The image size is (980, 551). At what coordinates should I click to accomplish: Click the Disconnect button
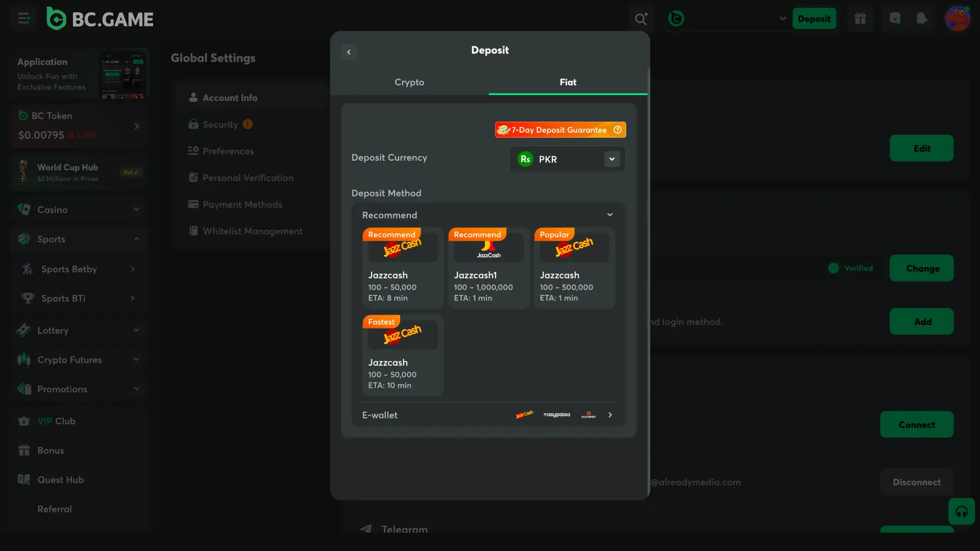pos(917,482)
